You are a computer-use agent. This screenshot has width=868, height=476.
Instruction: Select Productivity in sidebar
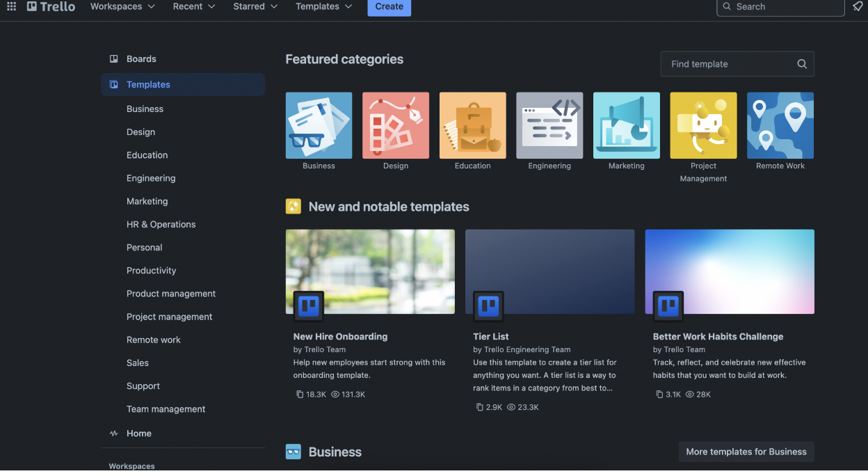coord(151,271)
